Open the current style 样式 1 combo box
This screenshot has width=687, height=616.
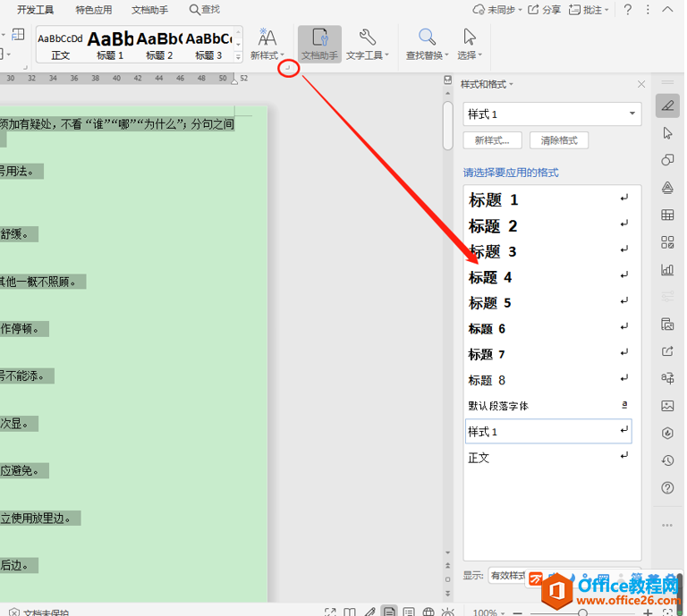552,114
